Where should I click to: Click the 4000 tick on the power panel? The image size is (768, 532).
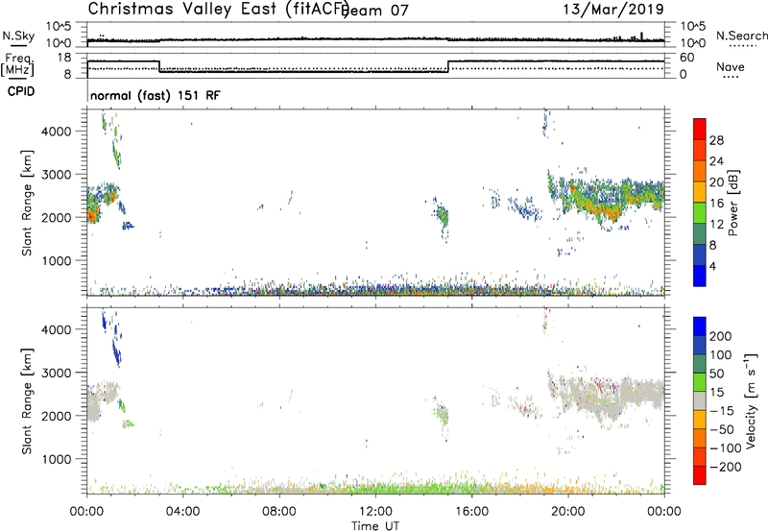point(56,132)
